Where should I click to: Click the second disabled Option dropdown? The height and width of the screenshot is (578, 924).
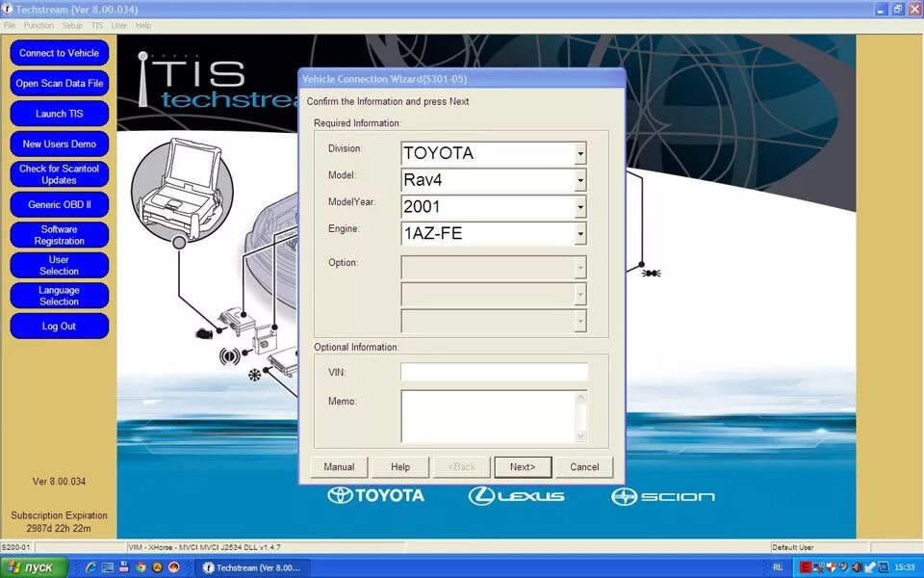pos(494,294)
